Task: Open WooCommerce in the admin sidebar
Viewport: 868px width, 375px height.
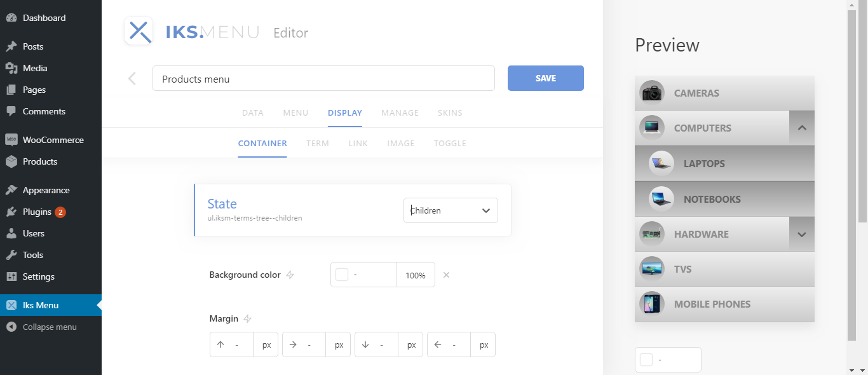Action: [x=53, y=140]
